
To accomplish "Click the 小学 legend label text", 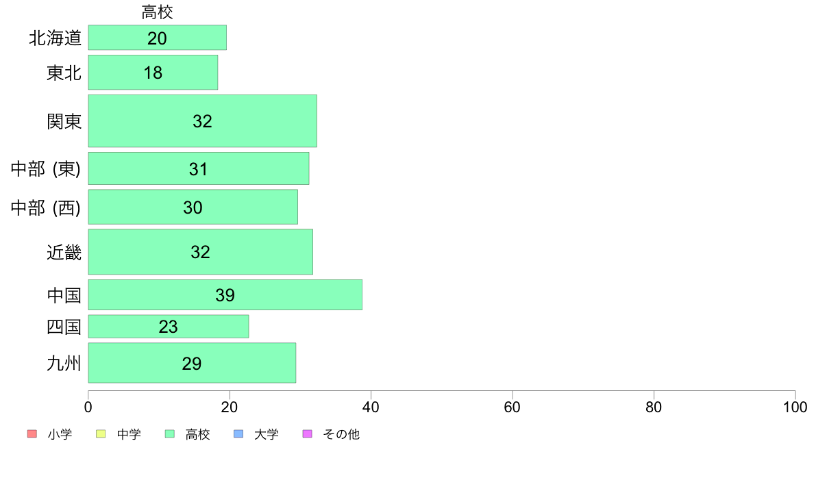I will [60, 434].
